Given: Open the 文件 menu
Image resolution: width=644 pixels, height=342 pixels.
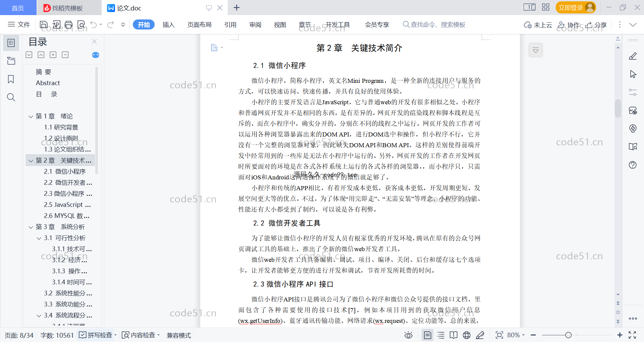Looking at the screenshot, I should (x=19, y=24).
